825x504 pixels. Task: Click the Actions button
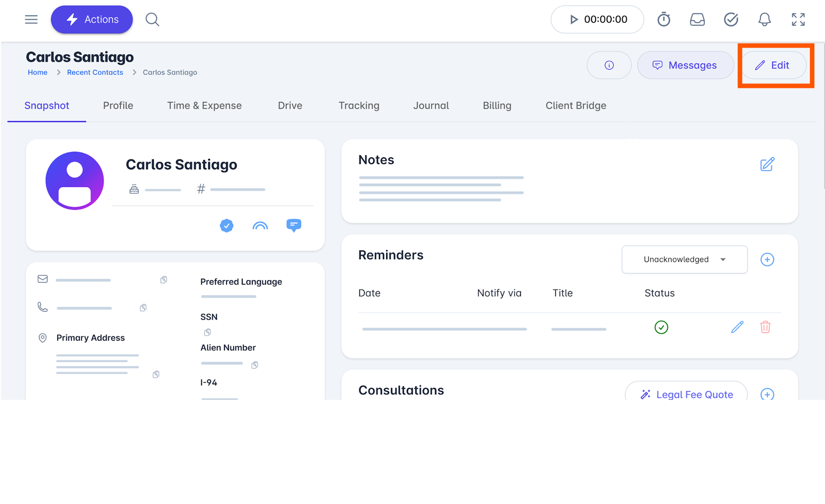pos(91,19)
